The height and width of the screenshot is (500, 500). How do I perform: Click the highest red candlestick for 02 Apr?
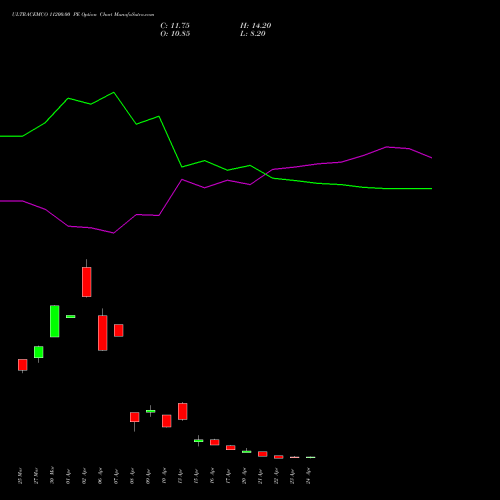pyautogui.click(x=87, y=282)
